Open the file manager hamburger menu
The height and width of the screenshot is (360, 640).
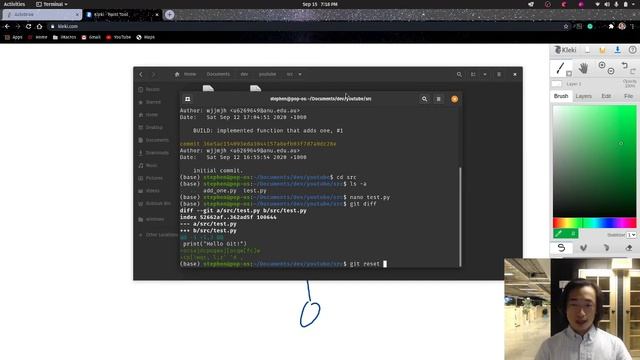point(499,74)
